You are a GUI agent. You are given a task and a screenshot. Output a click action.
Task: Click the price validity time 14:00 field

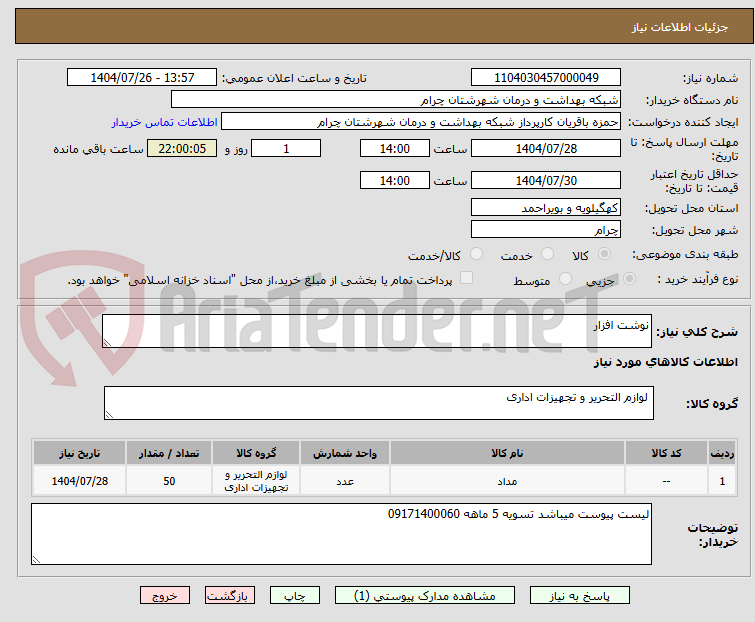point(394,181)
